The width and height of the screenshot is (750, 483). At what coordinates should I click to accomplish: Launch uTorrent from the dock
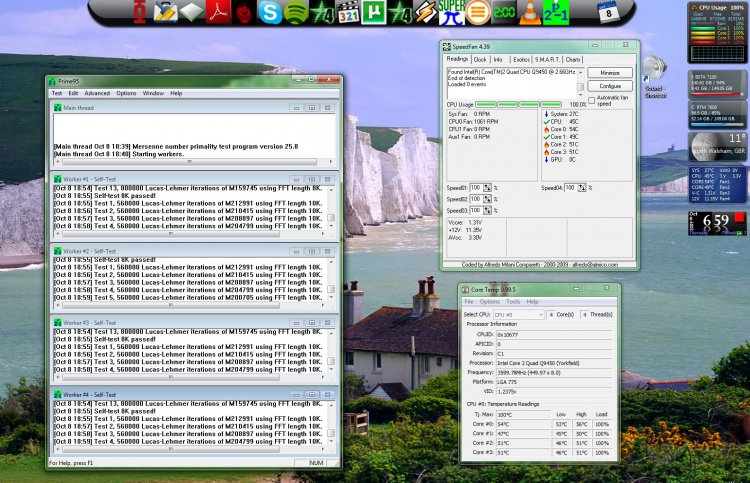click(374, 12)
